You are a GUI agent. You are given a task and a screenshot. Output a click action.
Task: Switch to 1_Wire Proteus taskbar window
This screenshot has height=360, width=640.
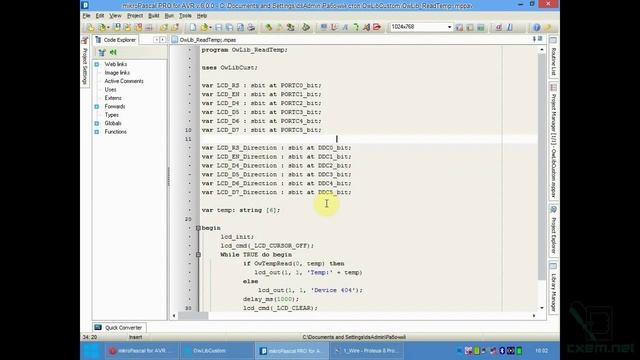click(367, 351)
